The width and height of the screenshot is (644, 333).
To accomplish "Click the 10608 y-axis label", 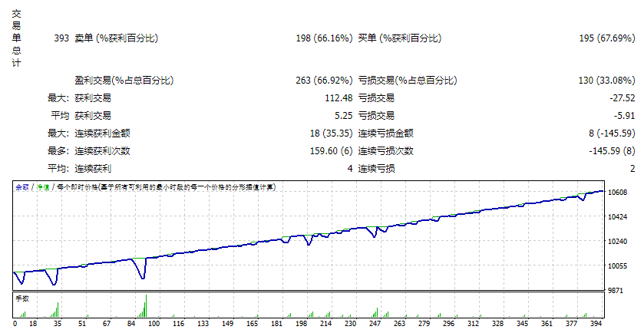I will tap(617, 192).
